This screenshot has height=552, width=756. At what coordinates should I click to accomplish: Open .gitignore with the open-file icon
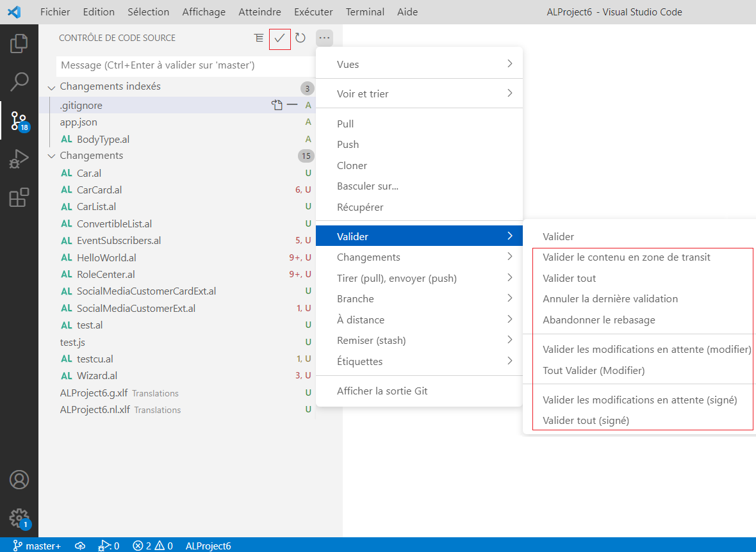tap(277, 104)
